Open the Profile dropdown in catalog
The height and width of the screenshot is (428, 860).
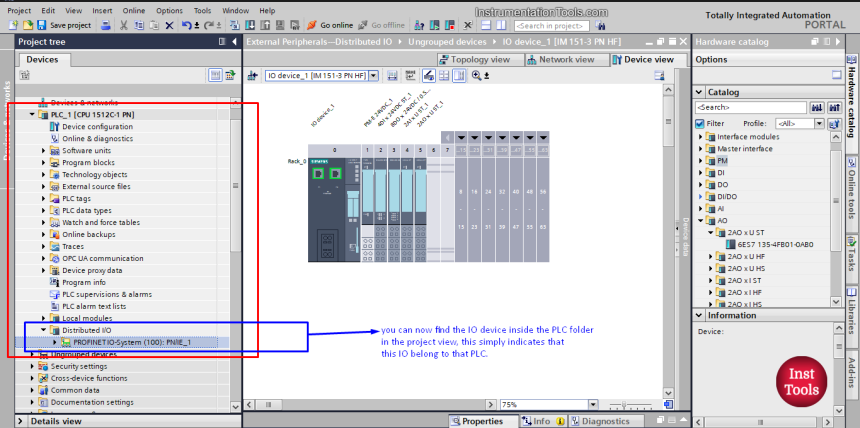pyautogui.click(x=819, y=123)
